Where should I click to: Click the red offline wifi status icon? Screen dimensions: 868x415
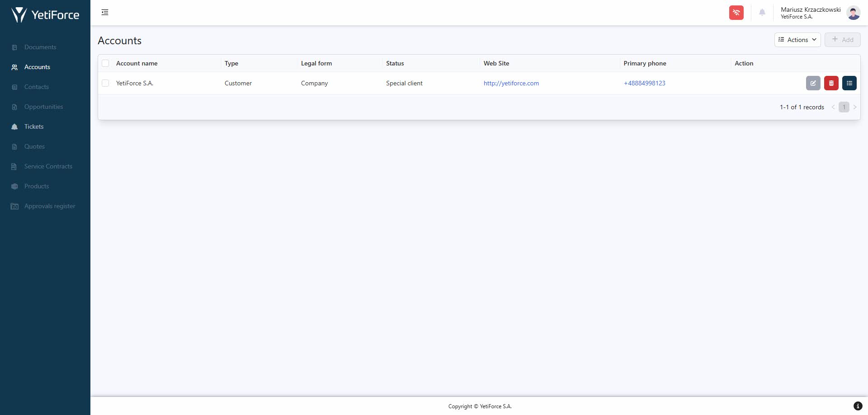point(736,13)
